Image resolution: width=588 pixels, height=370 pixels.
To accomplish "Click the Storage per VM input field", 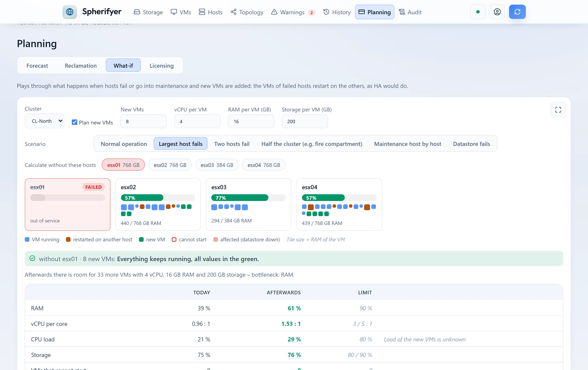I will (x=305, y=122).
